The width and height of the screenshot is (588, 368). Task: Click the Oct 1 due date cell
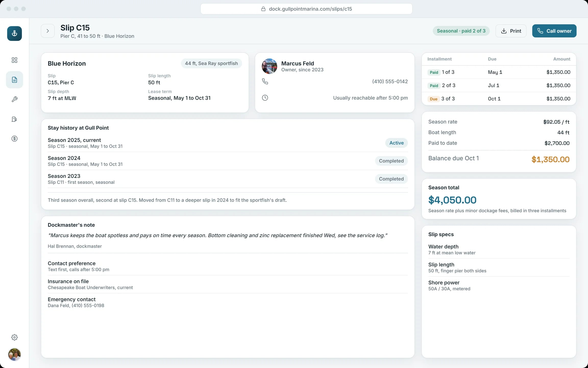tap(494, 99)
